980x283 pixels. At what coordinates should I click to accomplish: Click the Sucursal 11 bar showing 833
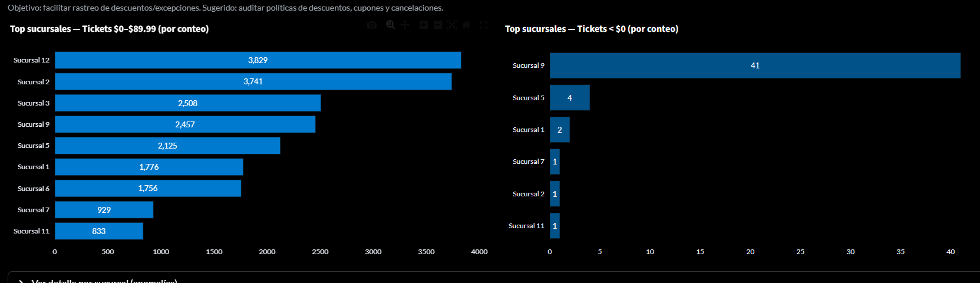coord(98,231)
